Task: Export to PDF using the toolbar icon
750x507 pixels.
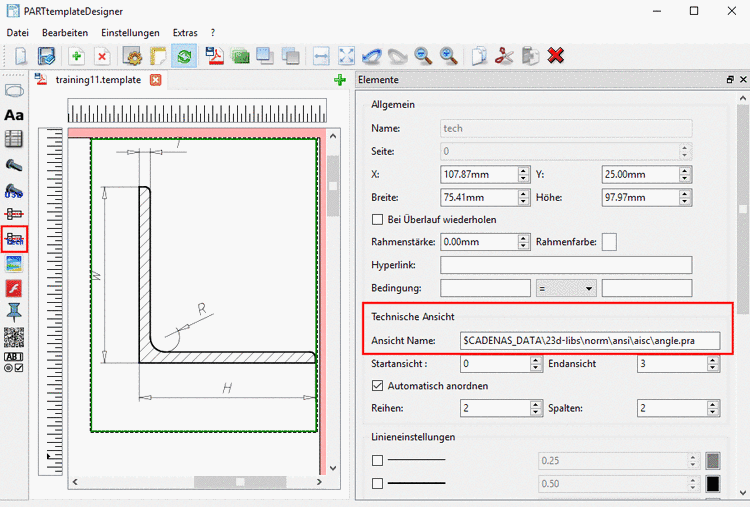Action: (215, 56)
